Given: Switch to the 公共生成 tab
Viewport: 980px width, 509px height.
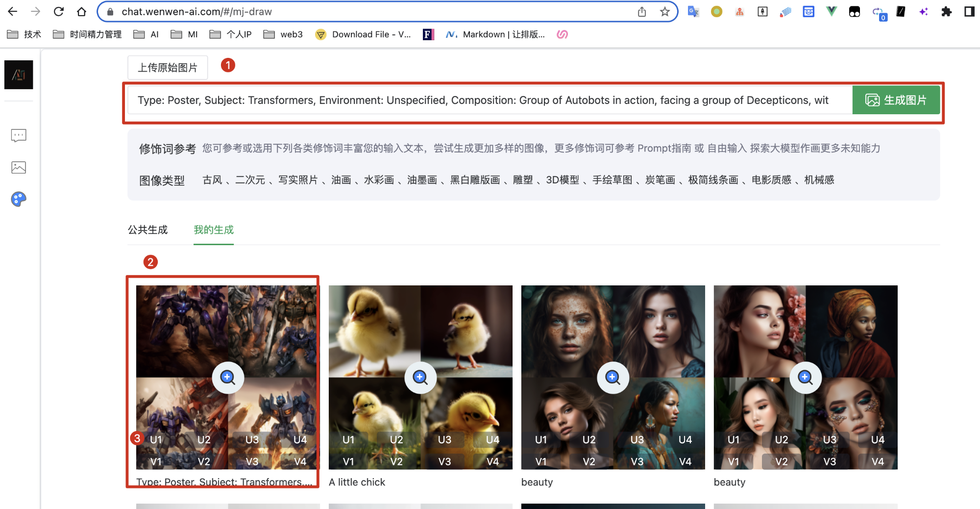Looking at the screenshot, I should 147,229.
